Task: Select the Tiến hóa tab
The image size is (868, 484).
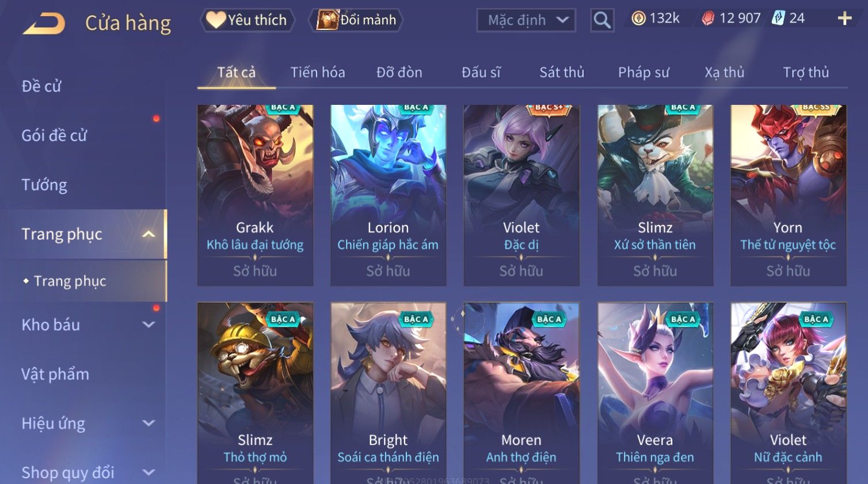Action: click(x=318, y=72)
